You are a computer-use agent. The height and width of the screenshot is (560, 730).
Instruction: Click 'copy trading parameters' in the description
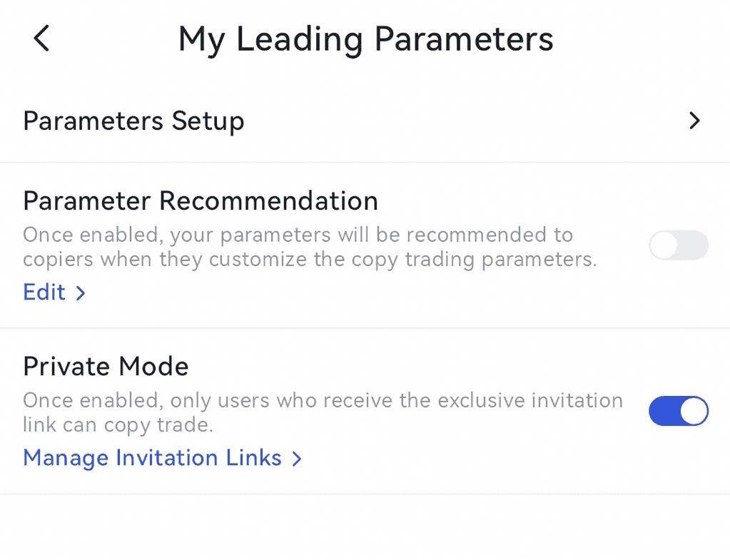477,259
